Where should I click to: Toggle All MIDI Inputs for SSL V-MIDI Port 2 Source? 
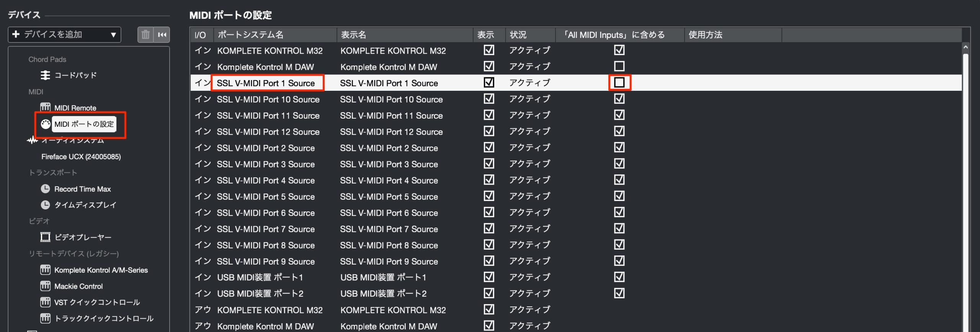pyautogui.click(x=619, y=147)
